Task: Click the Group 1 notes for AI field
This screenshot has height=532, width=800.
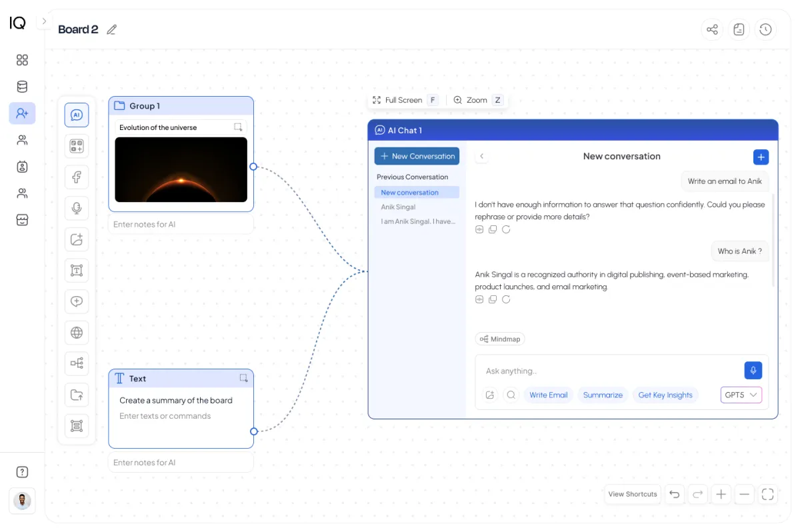Action: pyautogui.click(x=181, y=224)
